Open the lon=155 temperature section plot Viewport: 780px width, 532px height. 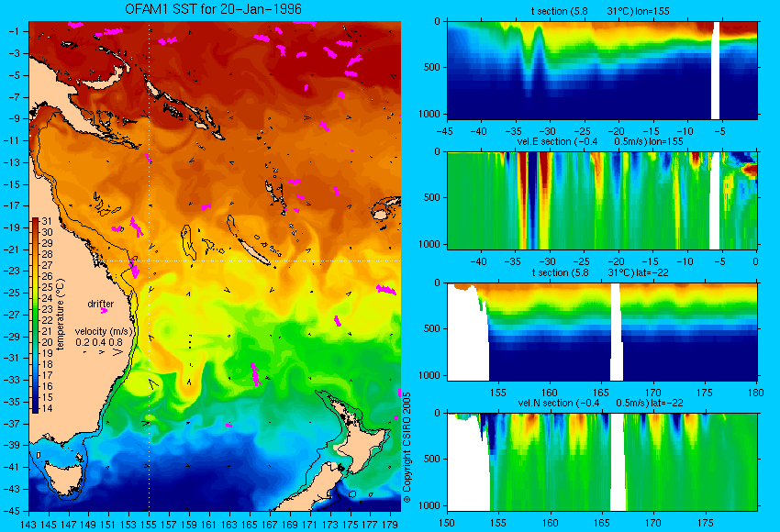pyautogui.click(x=602, y=70)
